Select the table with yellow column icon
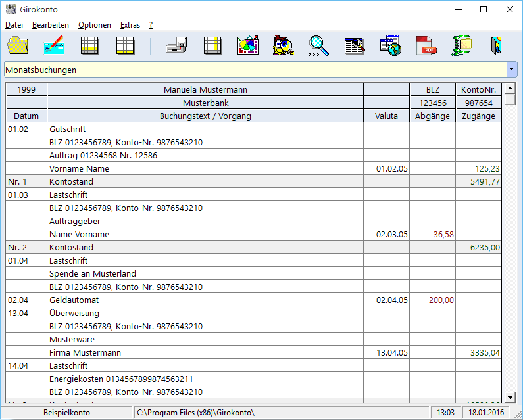This screenshot has width=523, height=420. pos(212,45)
